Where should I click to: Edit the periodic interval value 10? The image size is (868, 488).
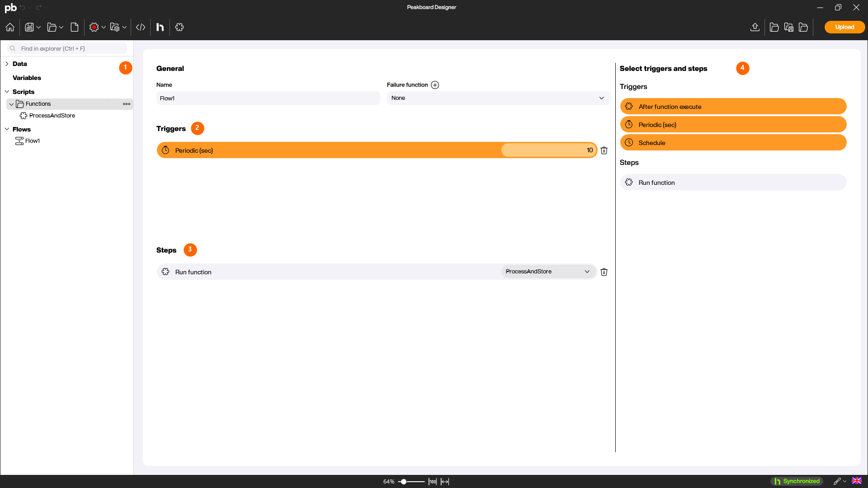[548, 150]
